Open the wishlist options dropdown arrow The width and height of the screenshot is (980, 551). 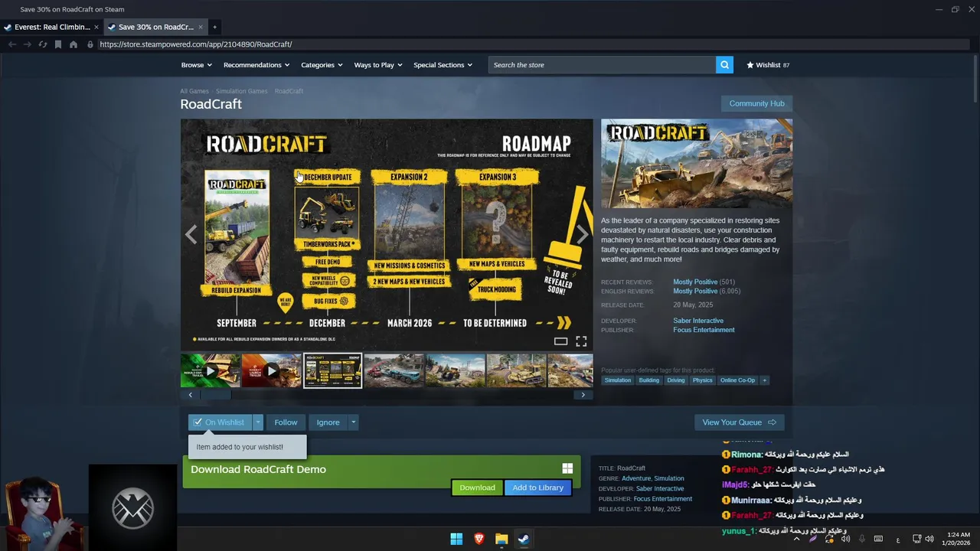pyautogui.click(x=258, y=422)
